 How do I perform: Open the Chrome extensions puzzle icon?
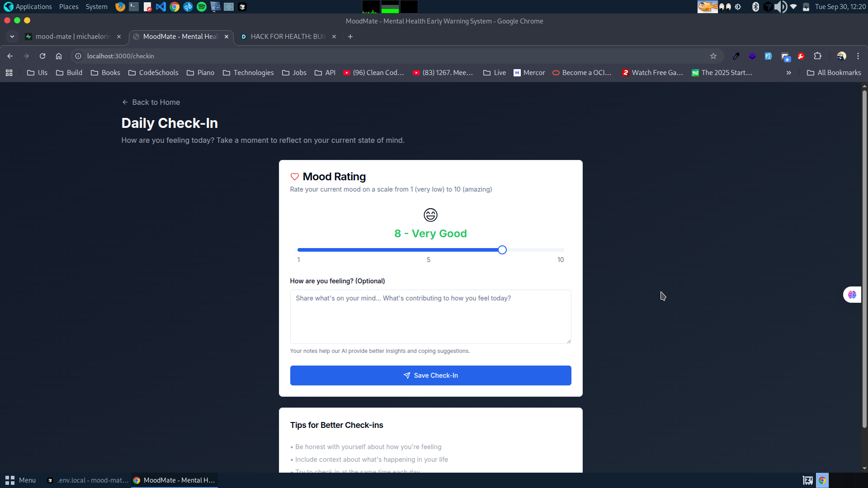(x=817, y=56)
